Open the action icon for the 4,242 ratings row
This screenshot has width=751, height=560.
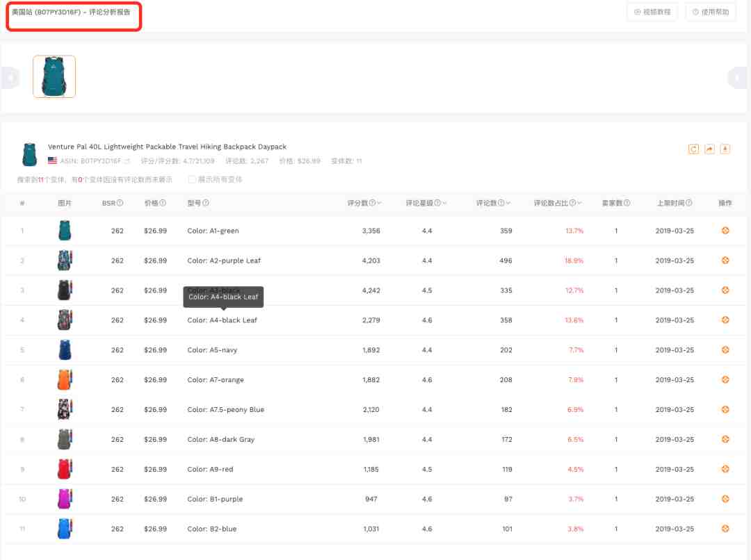(x=725, y=290)
